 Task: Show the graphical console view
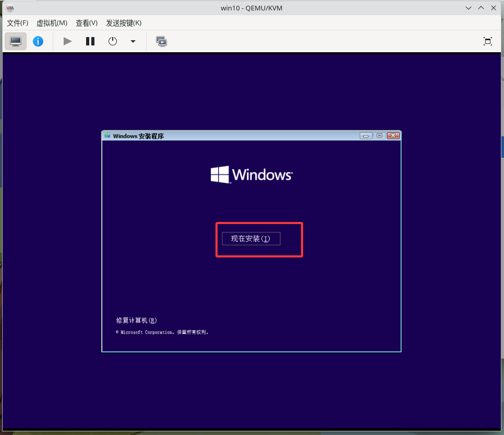click(16, 41)
